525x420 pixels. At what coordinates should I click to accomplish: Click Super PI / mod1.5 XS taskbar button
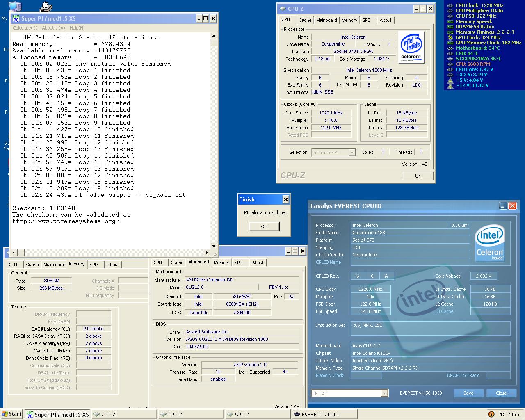(x=57, y=414)
